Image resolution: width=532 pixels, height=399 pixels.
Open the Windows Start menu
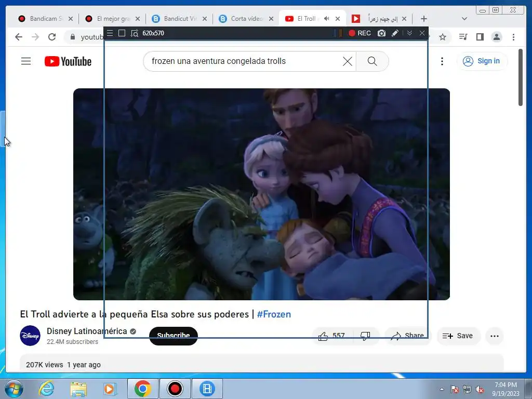tap(14, 389)
